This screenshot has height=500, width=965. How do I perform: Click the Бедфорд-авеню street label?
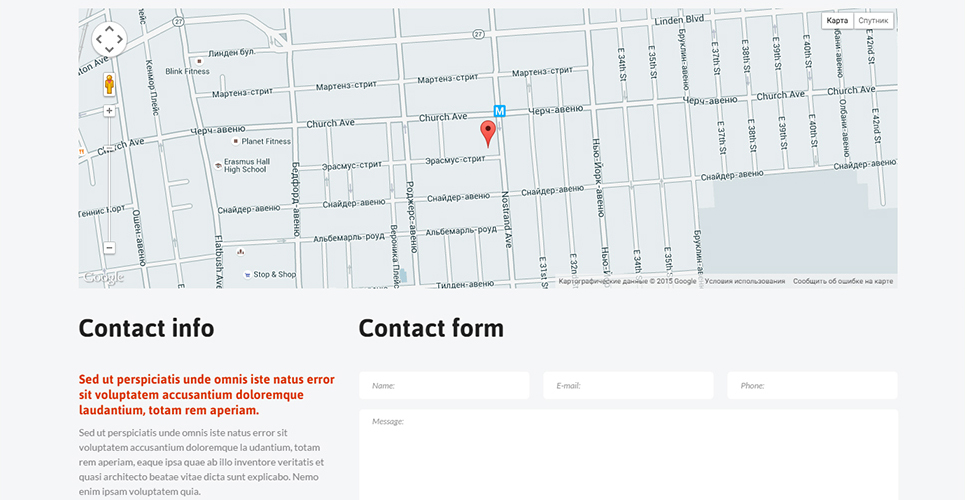click(296, 199)
